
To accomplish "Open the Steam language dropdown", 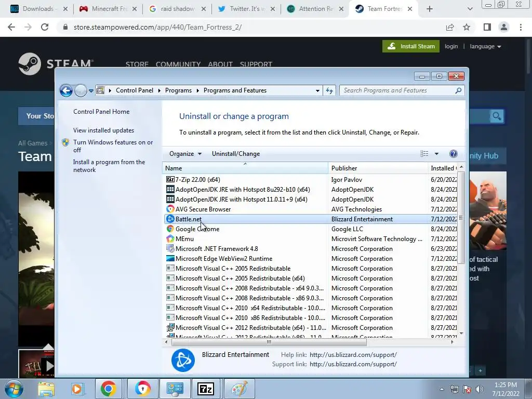I will (485, 46).
